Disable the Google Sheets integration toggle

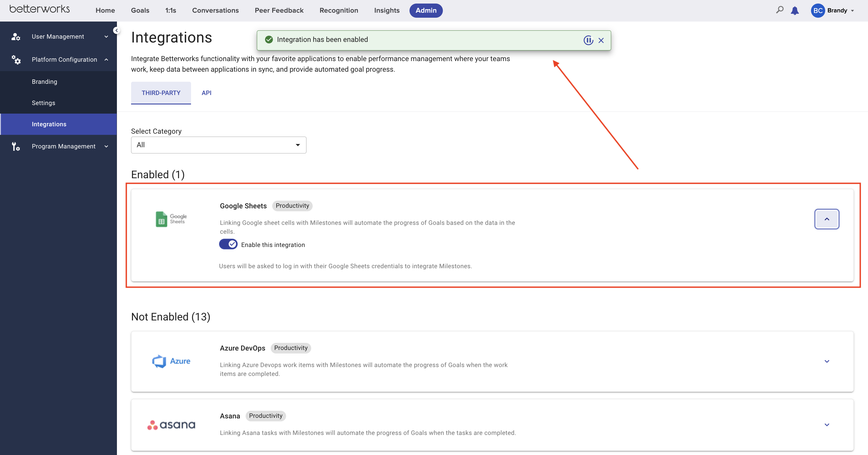coord(229,244)
